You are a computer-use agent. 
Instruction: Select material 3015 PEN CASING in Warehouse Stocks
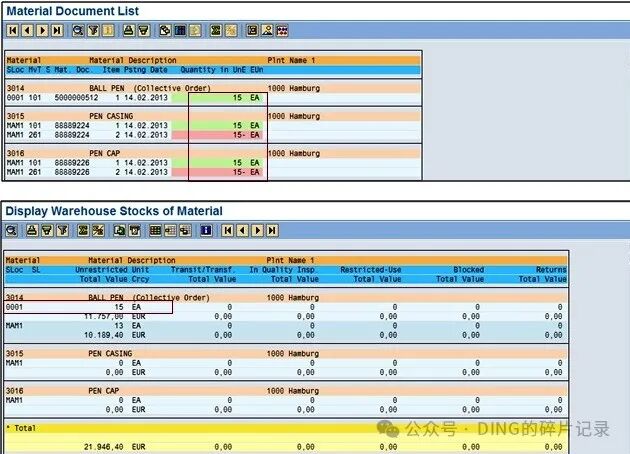pyautogui.click(x=286, y=354)
